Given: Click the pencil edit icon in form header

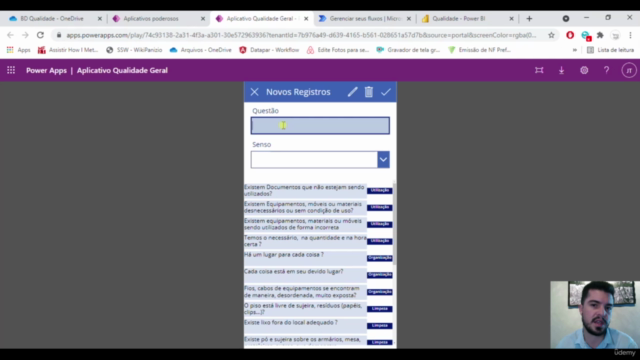Looking at the screenshot, I should click(x=352, y=92).
